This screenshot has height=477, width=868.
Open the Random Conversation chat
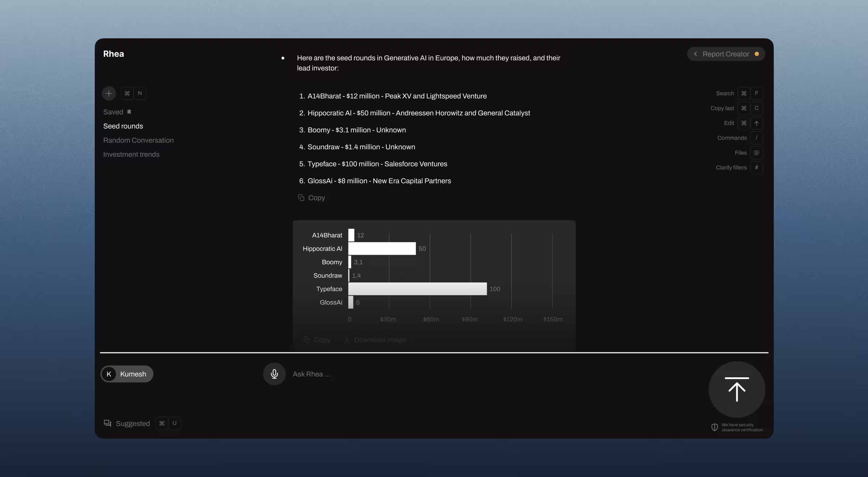point(138,140)
